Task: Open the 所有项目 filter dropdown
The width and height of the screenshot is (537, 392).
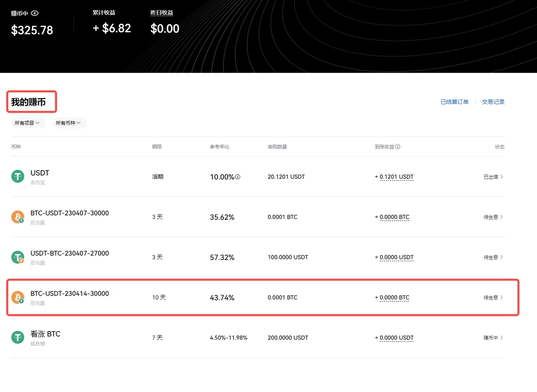Action: (x=27, y=123)
